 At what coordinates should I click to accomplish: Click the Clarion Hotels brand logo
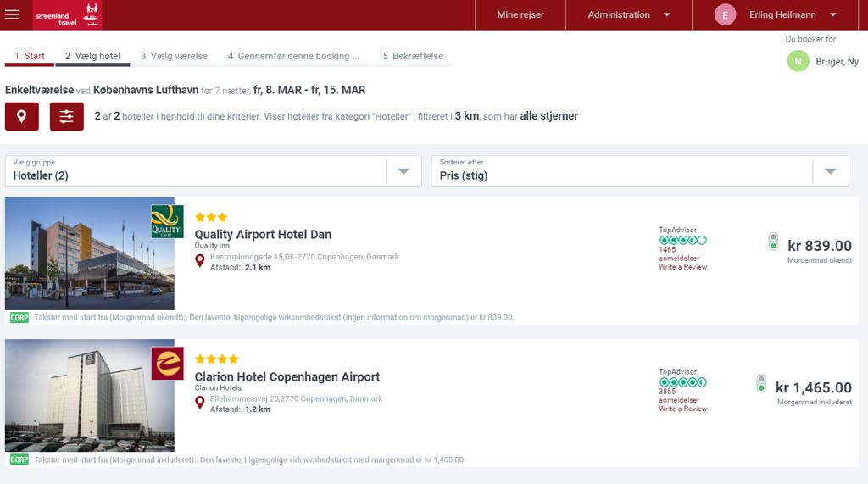click(x=167, y=364)
